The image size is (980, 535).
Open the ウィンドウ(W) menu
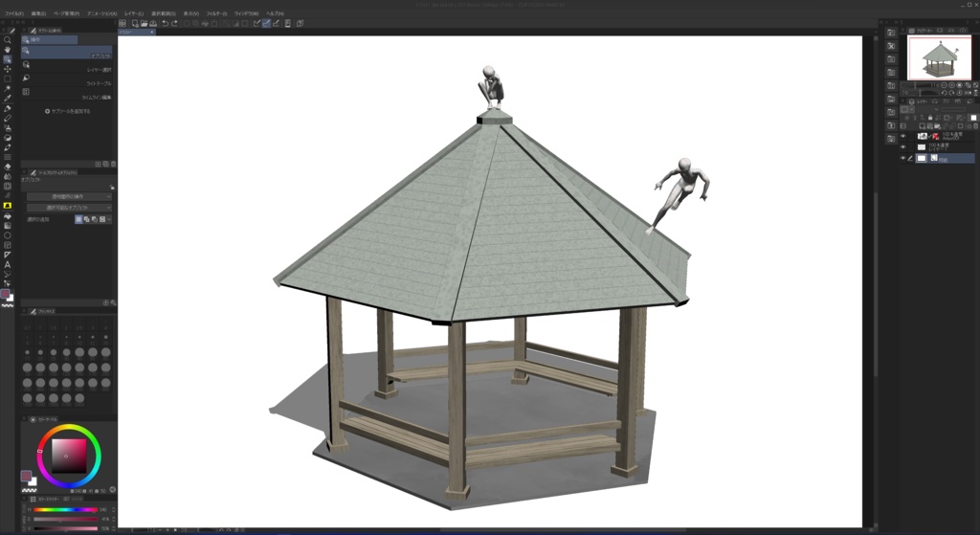(x=246, y=13)
